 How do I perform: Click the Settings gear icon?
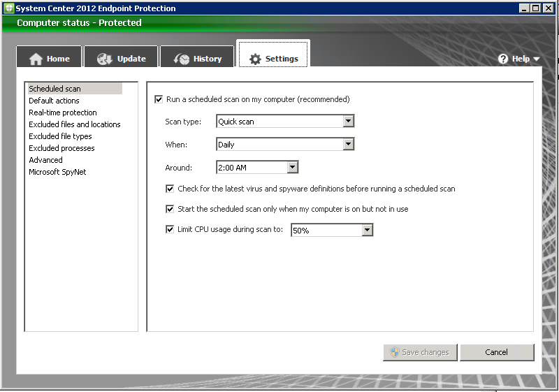(255, 59)
